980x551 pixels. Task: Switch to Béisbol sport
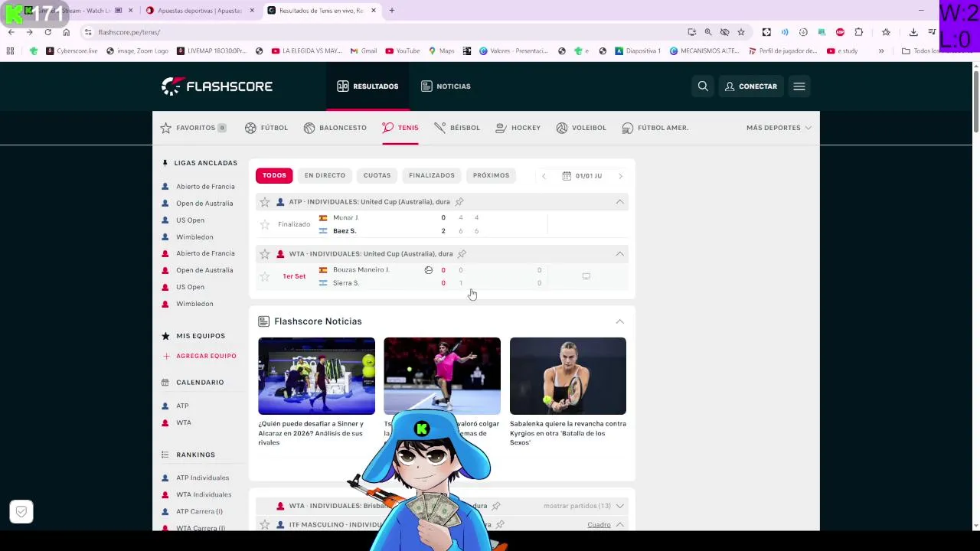pyautogui.click(x=456, y=128)
